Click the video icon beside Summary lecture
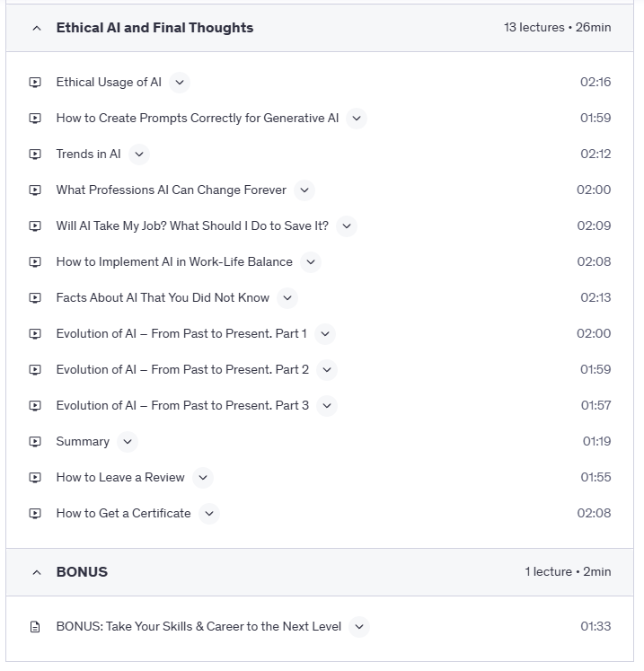 point(35,442)
